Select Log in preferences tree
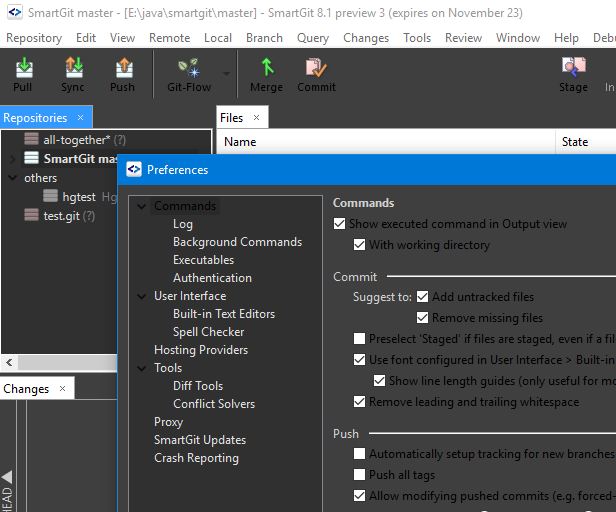Image resolution: width=616 pixels, height=512 pixels. pos(183,224)
